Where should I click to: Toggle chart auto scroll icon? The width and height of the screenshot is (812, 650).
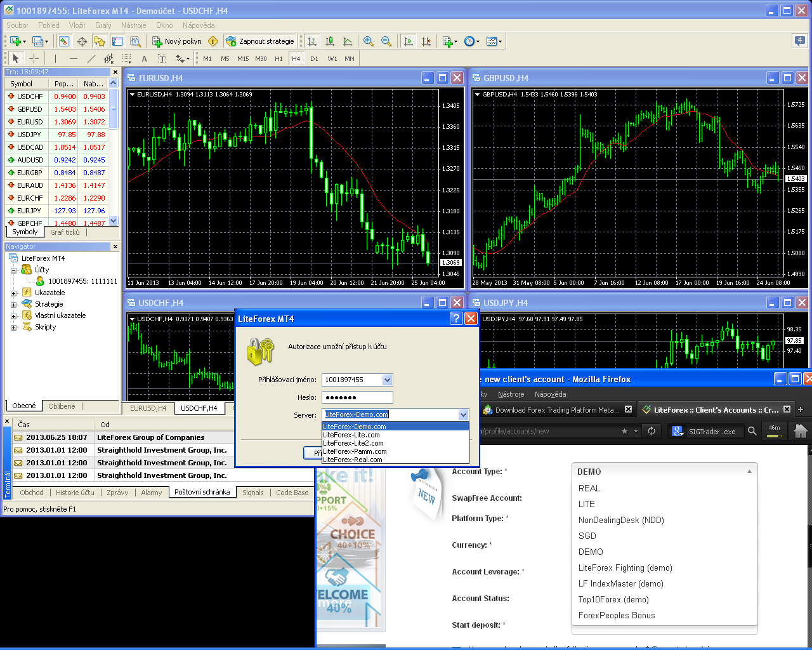pyautogui.click(x=409, y=41)
